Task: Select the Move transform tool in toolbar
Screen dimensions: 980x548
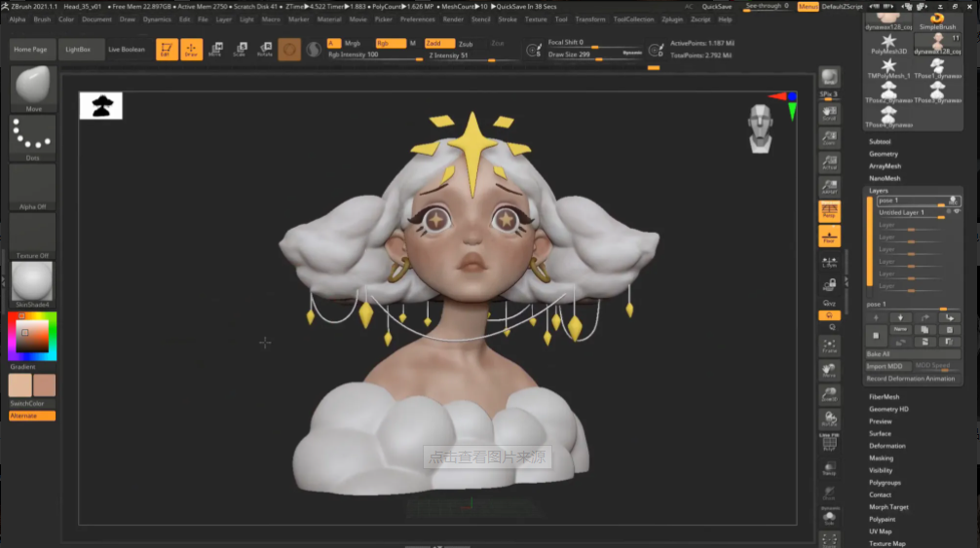Action: (x=215, y=50)
